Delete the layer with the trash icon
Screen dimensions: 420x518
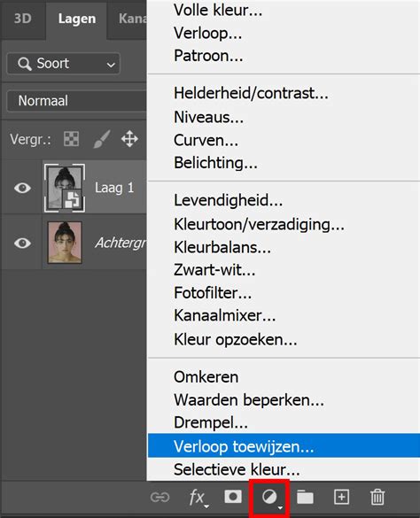(x=377, y=497)
